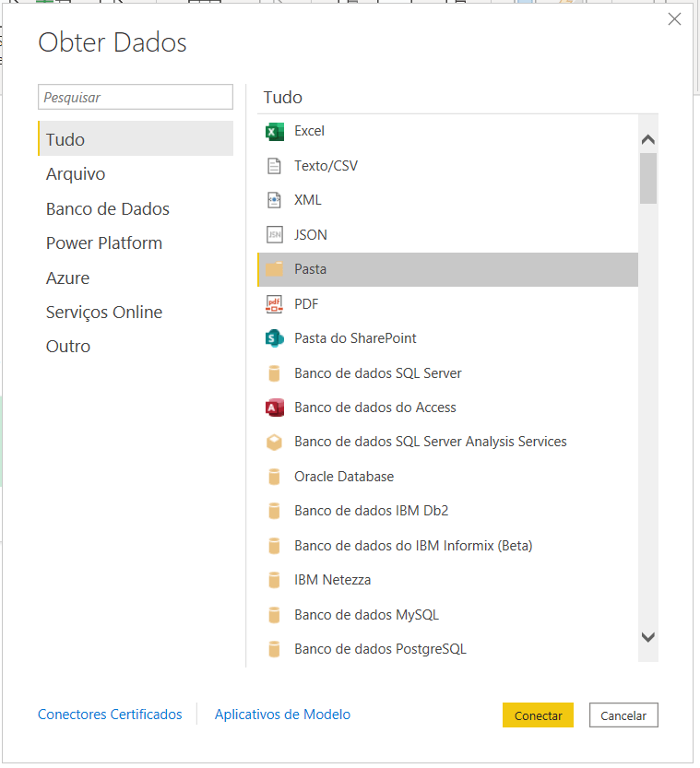Select the XML connector label
Viewport: 700px width, 768px height.
tap(308, 200)
